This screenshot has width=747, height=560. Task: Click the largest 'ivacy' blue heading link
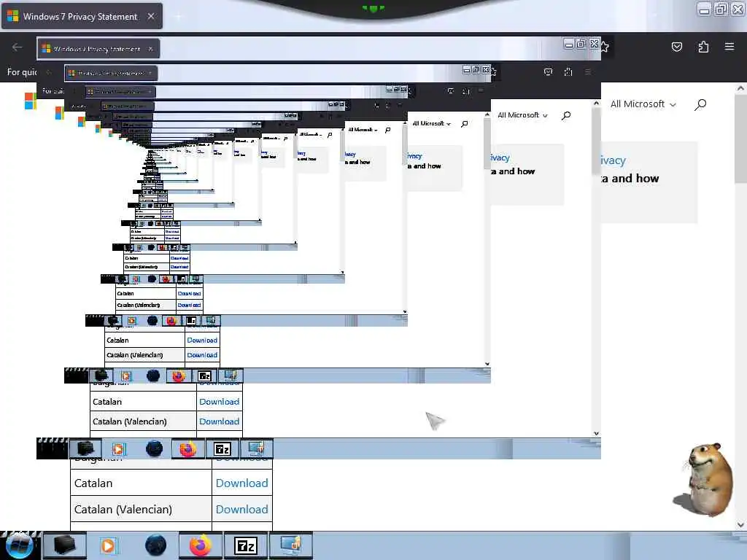[612, 160]
